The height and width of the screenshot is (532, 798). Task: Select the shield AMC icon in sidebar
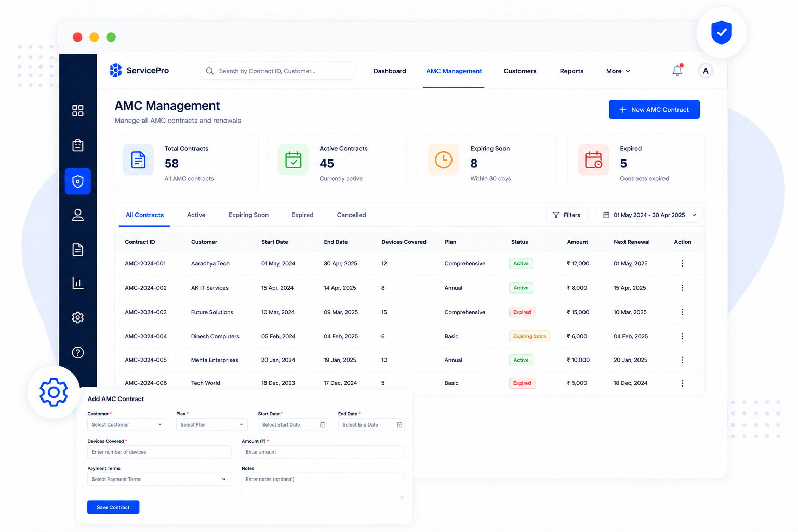click(x=78, y=181)
